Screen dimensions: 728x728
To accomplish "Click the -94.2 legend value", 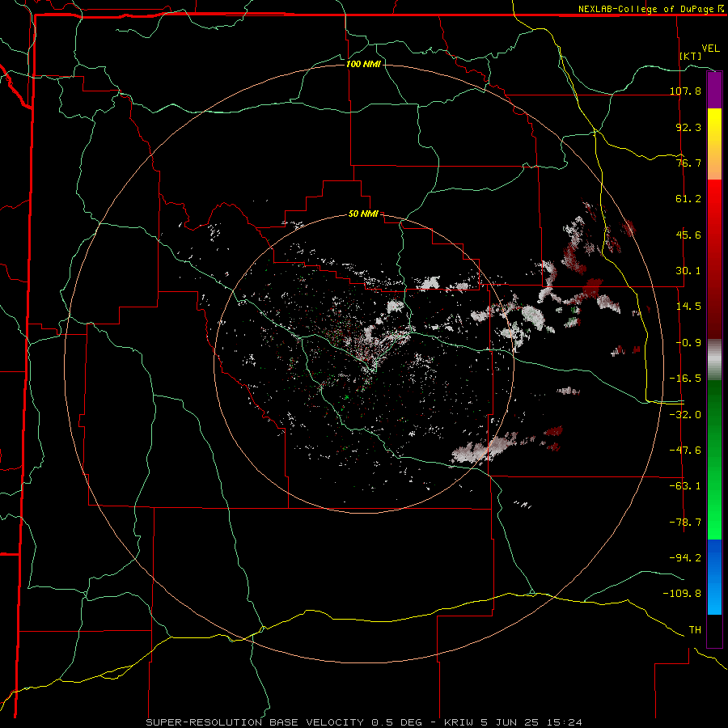I will (685, 557).
